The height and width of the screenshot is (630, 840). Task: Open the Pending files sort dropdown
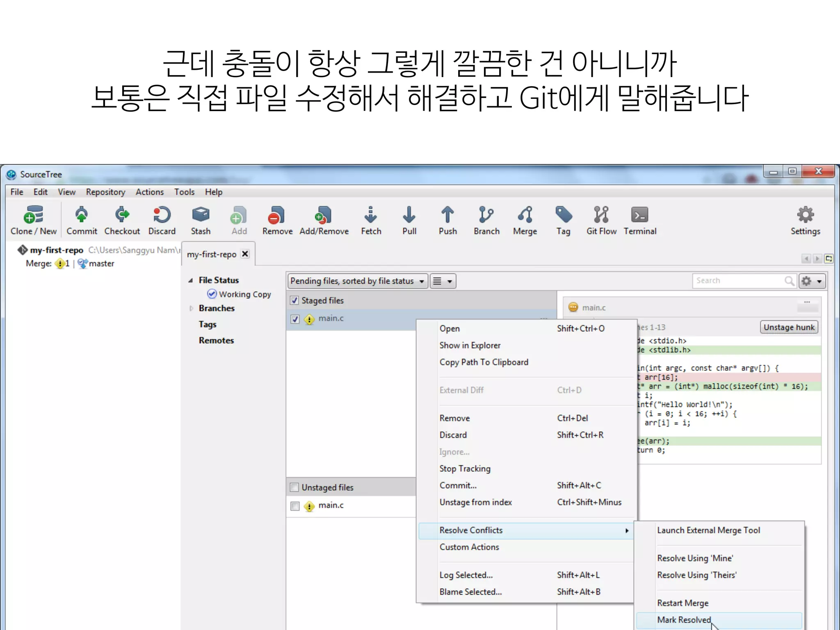[358, 281]
